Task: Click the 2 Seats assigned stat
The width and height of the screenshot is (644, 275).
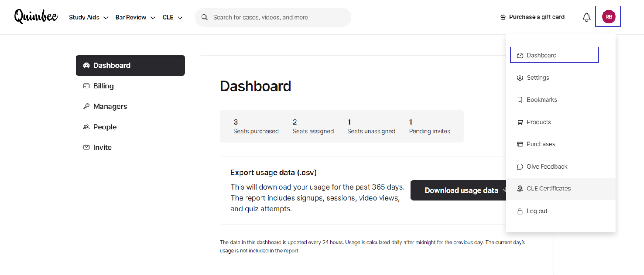Action: point(313,126)
